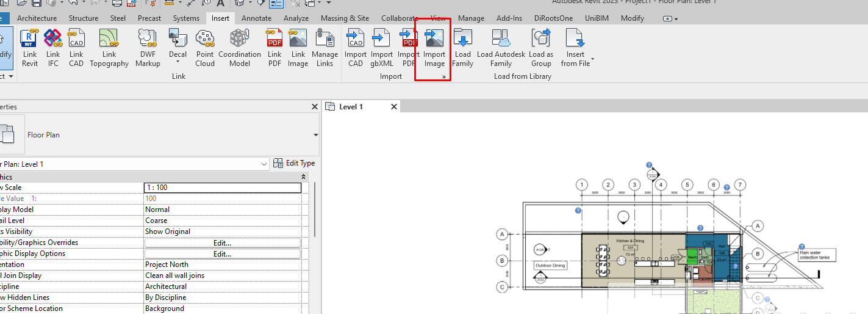
Task: Close the Level 1 view tab
Action: point(394,107)
